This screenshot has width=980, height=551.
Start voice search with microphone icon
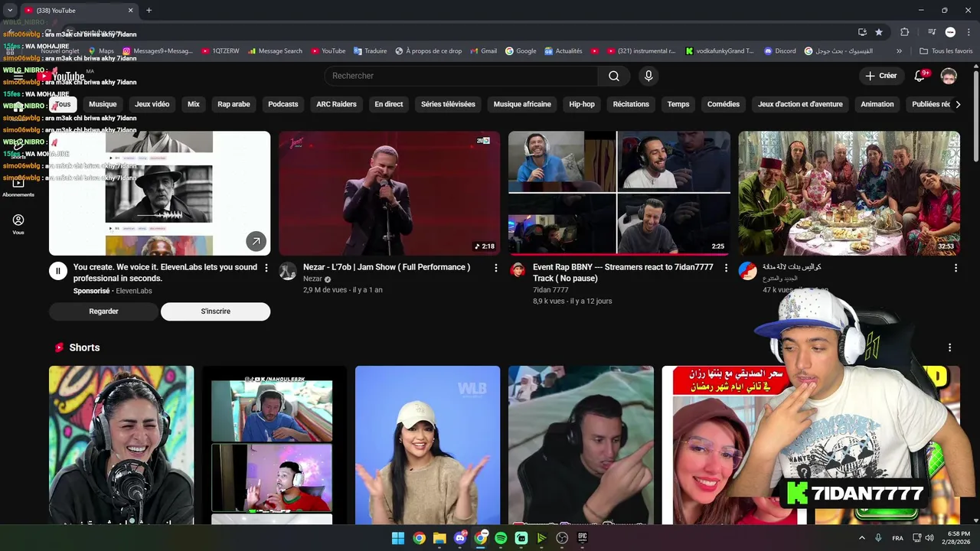click(x=648, y=76)
